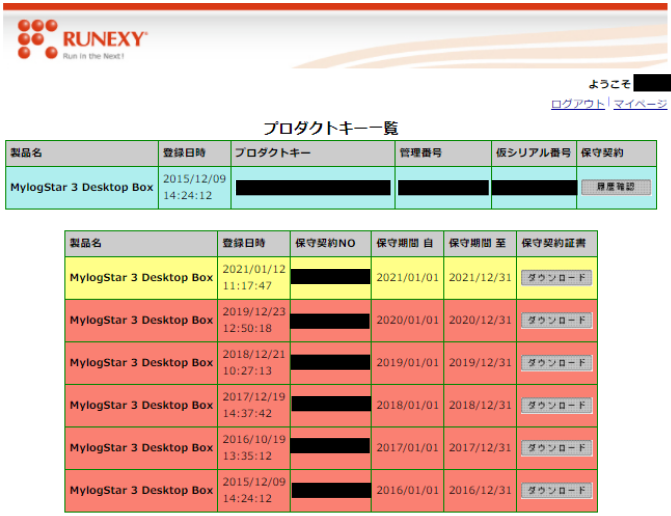Click the 保守契約証書 column header
The image size is (671, 516).
coord(556,243)
